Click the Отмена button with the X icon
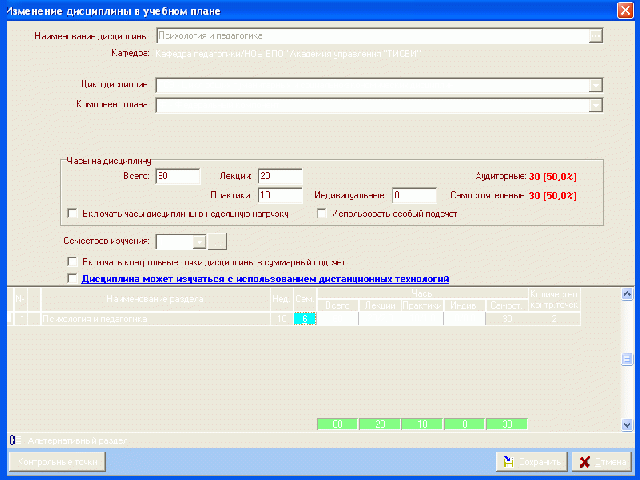This screenshot has height=480, width=640. click(603, 462)
